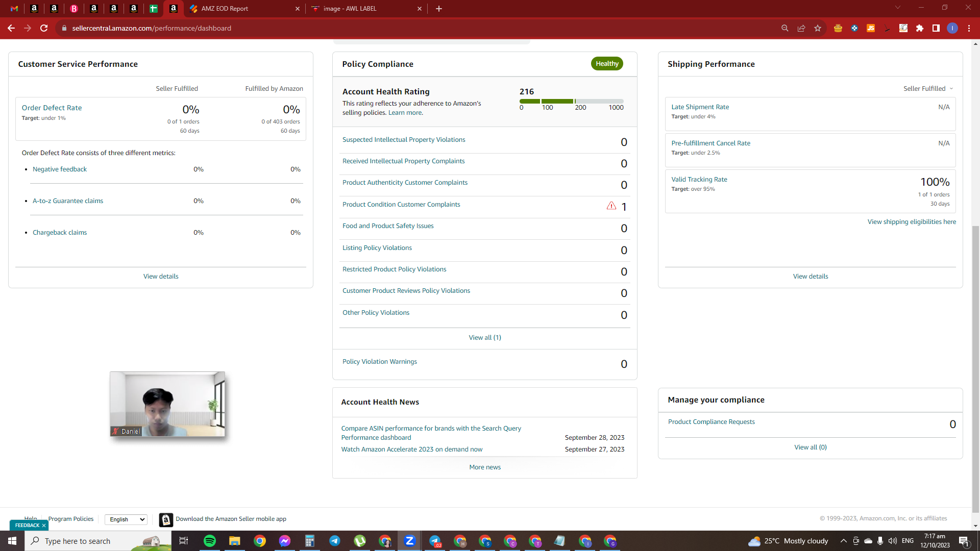Open the Negative feedback link
The height and width of the screenshot is (551, 980).
pyautogui.click(x=60, y=169)
